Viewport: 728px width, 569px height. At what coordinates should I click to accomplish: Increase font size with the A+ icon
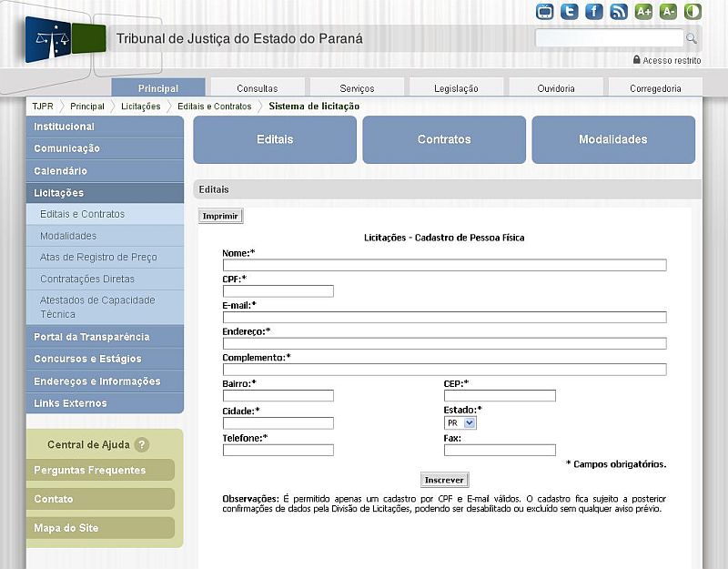point(642,11)
